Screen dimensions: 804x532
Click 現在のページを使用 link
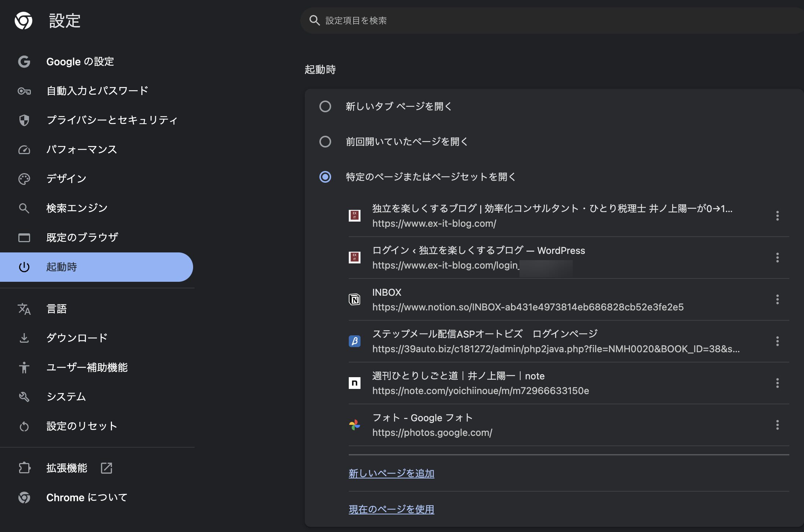pos(391,509)
